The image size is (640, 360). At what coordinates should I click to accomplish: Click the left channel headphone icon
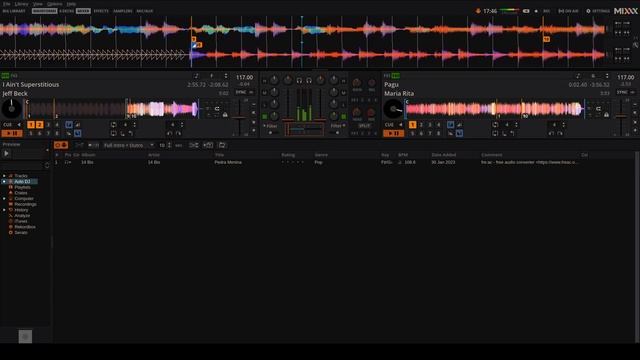[299, 81]
